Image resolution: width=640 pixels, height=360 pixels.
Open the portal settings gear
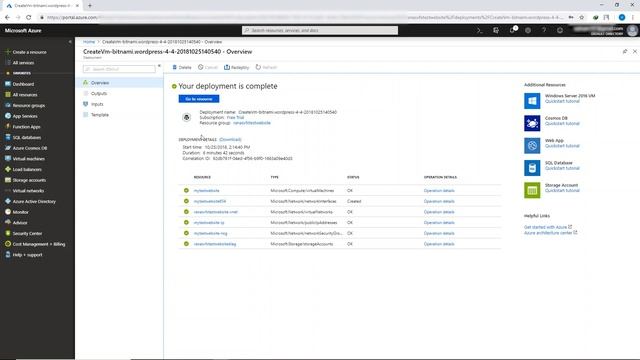(528, 30)
